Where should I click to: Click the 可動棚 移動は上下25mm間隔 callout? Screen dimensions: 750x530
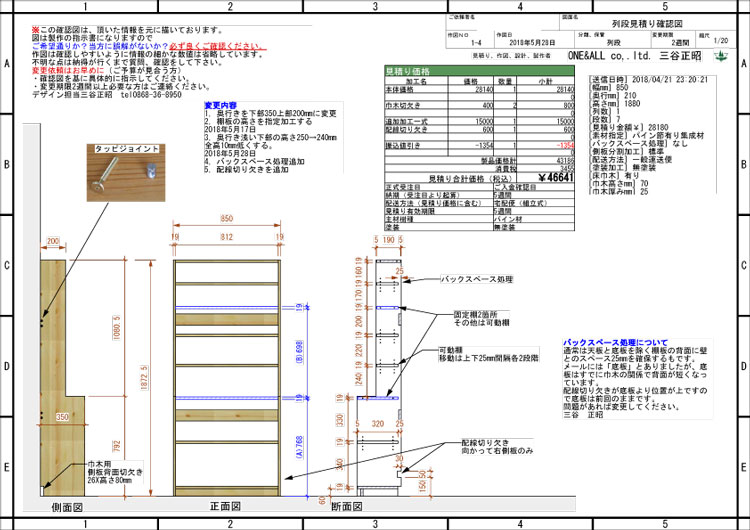pyautogui.click(x=489, y=354)
